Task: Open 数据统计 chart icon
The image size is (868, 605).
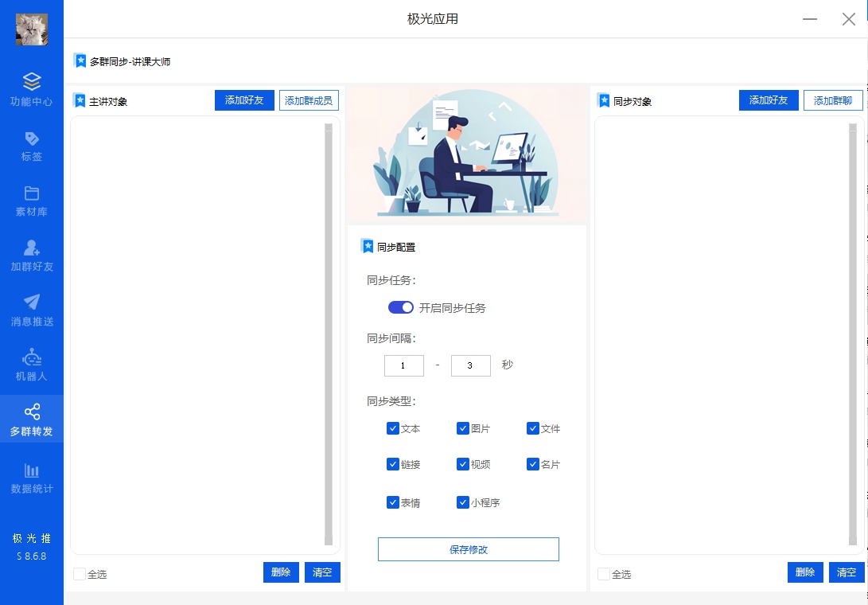Action: pos(32,470)
